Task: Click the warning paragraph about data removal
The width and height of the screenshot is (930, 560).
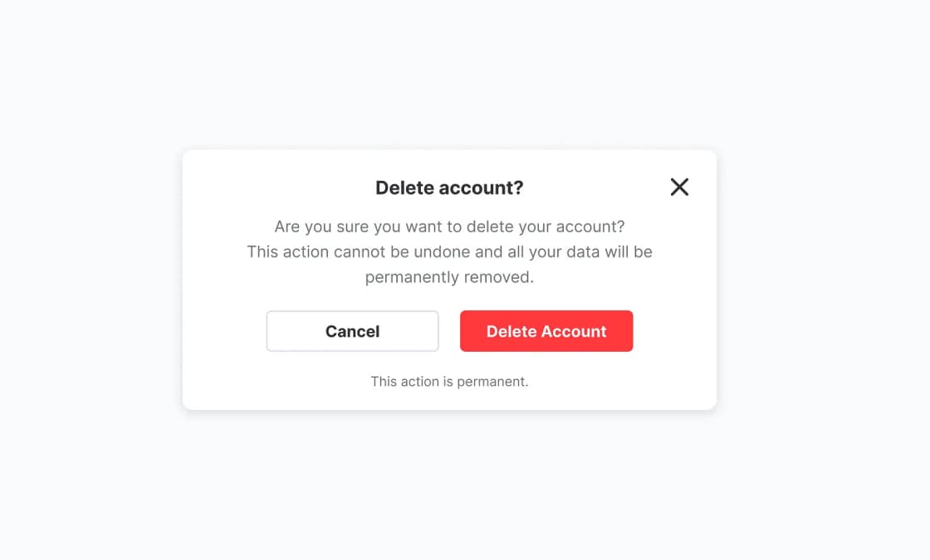Action: tap(449, 251)
